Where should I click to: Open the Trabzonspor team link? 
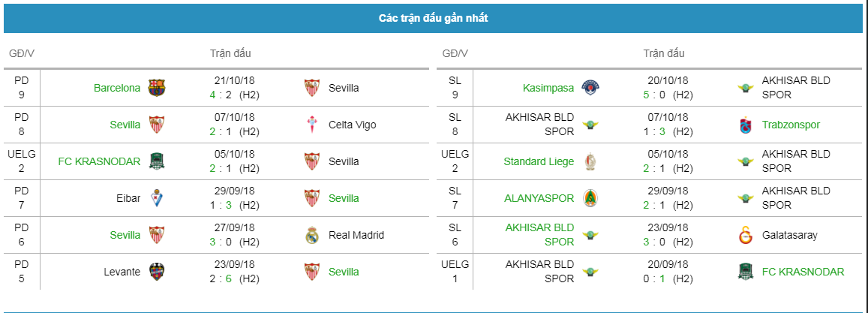791,125
